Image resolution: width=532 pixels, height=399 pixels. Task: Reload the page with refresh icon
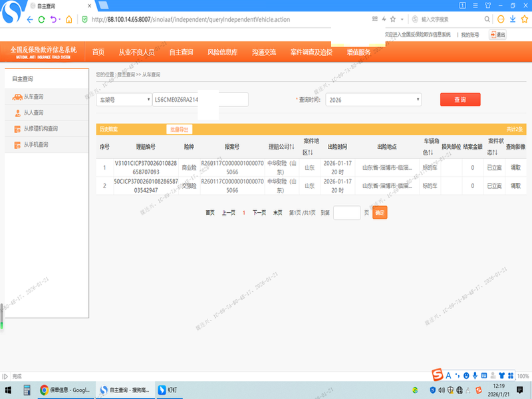point(42,19)
